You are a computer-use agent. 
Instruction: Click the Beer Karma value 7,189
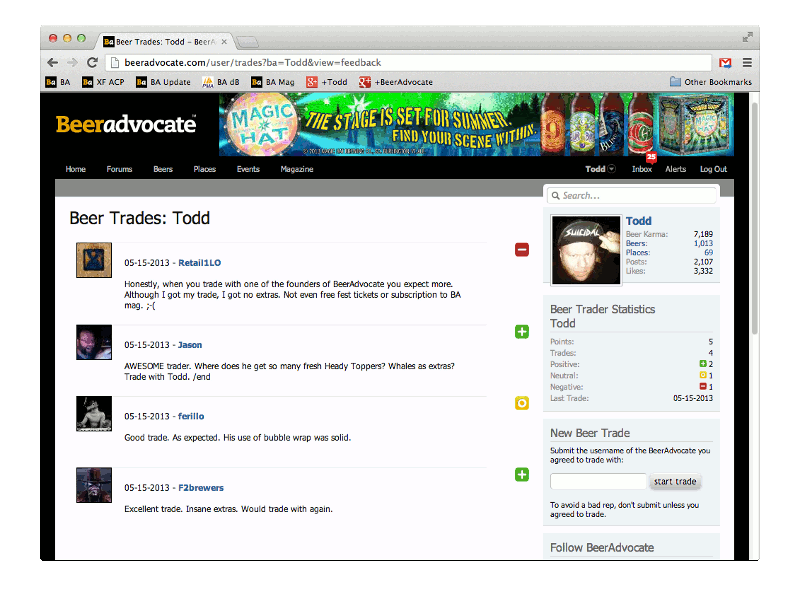[703, 234]
